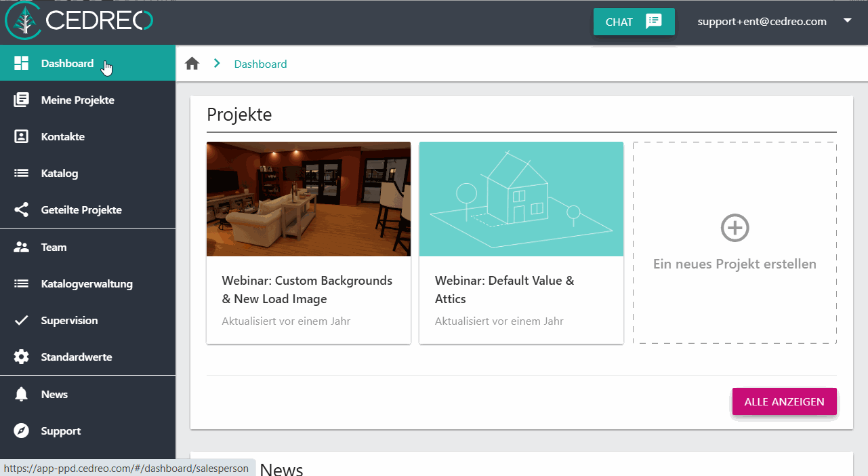This screenshot has height=476, width=868.
Task: Open the support+ent@cedreo.com account menu
Action: coord(762,22)
